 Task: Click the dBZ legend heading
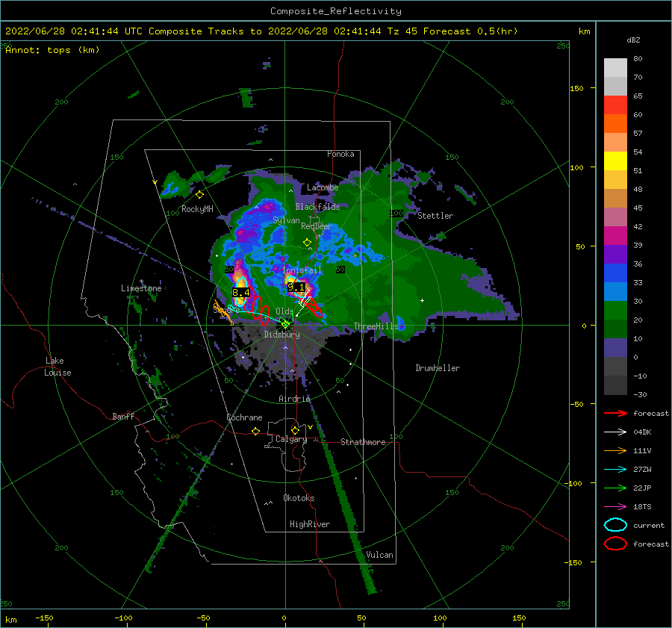tap(633, 40)
